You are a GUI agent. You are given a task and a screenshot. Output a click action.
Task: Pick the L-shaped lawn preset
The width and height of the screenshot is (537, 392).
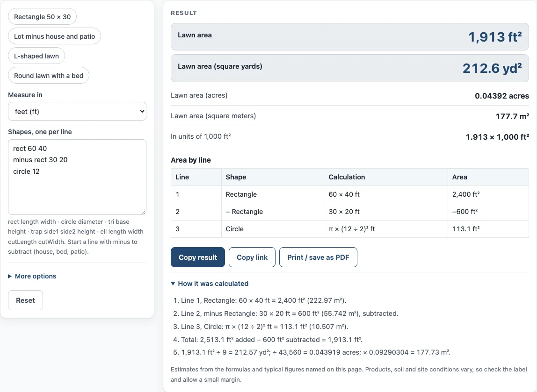pyautogui.click(x=36, y=56)
